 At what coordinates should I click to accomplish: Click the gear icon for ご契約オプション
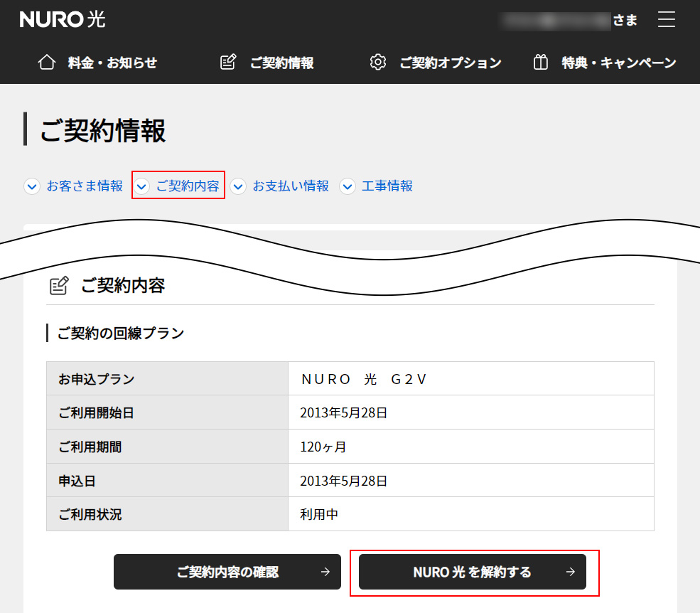[378, 63]
